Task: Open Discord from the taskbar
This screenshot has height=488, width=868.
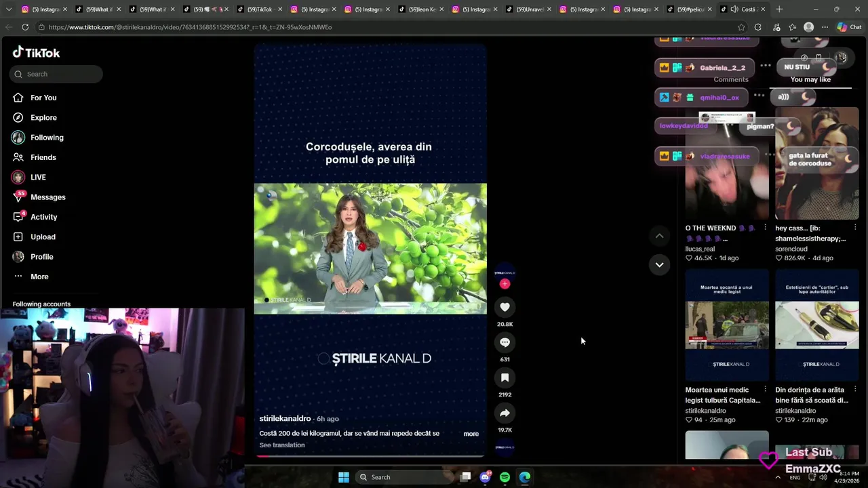Action: coord(486,477)
